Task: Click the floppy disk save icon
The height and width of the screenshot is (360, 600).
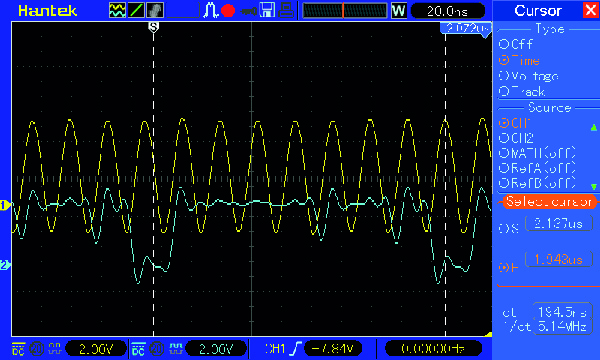Action: coord(267,10)
